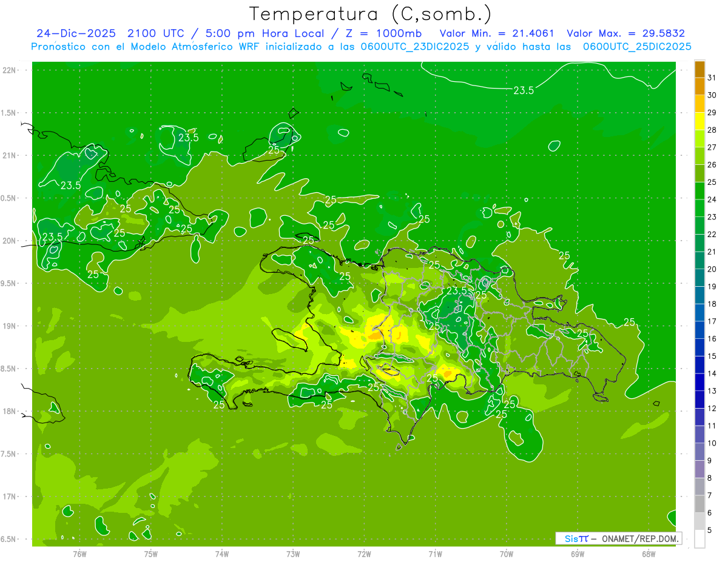Pick the green swatch between 24 and 25
This screenshot has height=562, width=728.
[x=699, y=191]
